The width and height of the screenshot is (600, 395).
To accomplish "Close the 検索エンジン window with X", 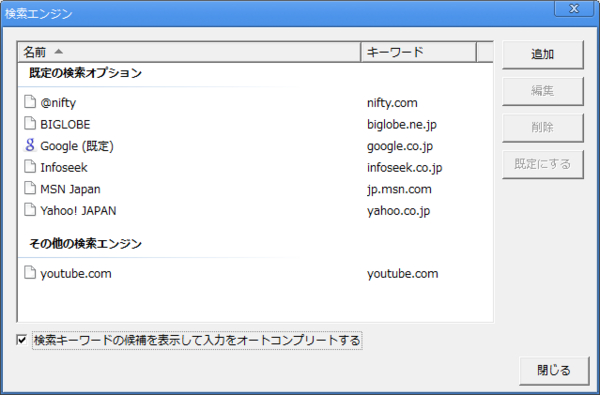I will pos(574,8).
